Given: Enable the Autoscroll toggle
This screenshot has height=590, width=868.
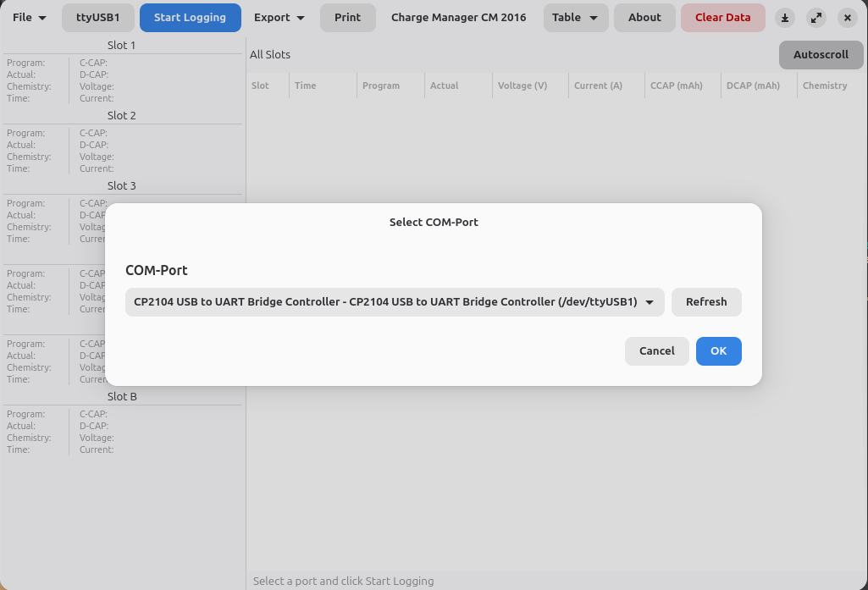Looking at the screenshot, I should coord(821,54).
